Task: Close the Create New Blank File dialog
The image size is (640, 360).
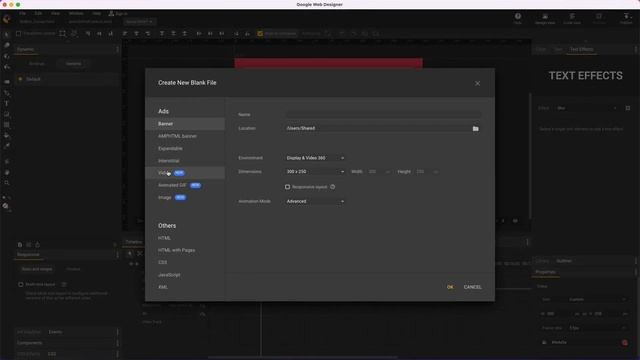Action: click(x=478, y=83)
